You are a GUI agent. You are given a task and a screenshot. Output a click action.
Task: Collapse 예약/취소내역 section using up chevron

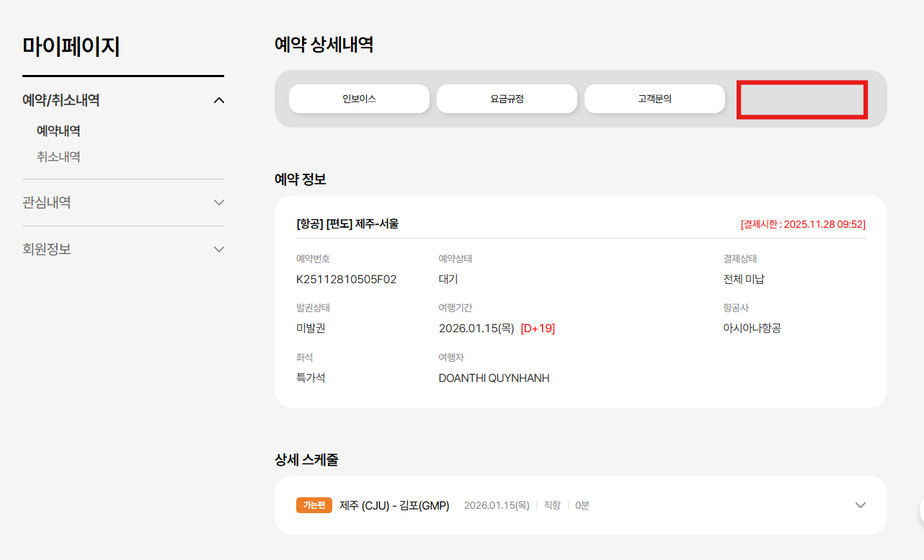coord(220,100)
